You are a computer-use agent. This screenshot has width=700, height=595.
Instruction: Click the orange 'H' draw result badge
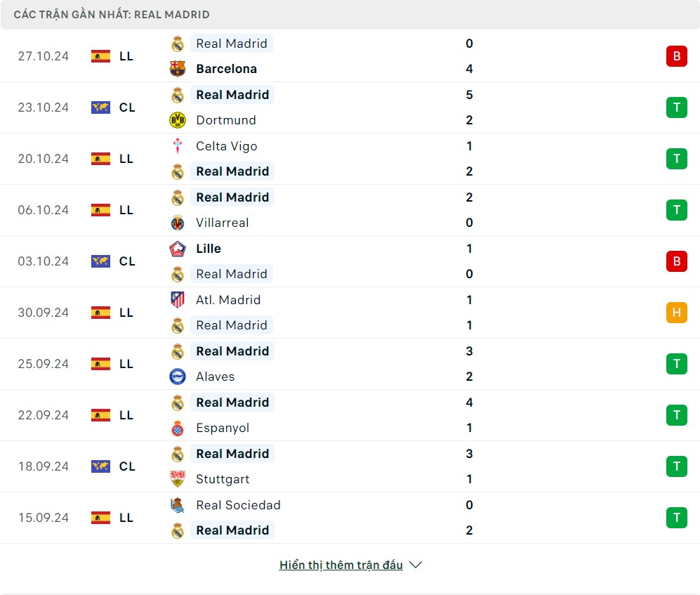(x=676, y=313)
